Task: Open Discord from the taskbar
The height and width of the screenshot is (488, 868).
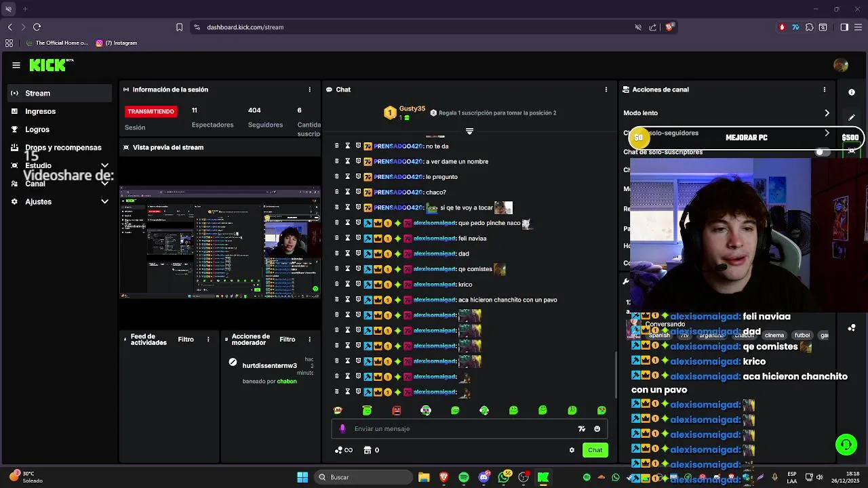Action: click(484, 477)
